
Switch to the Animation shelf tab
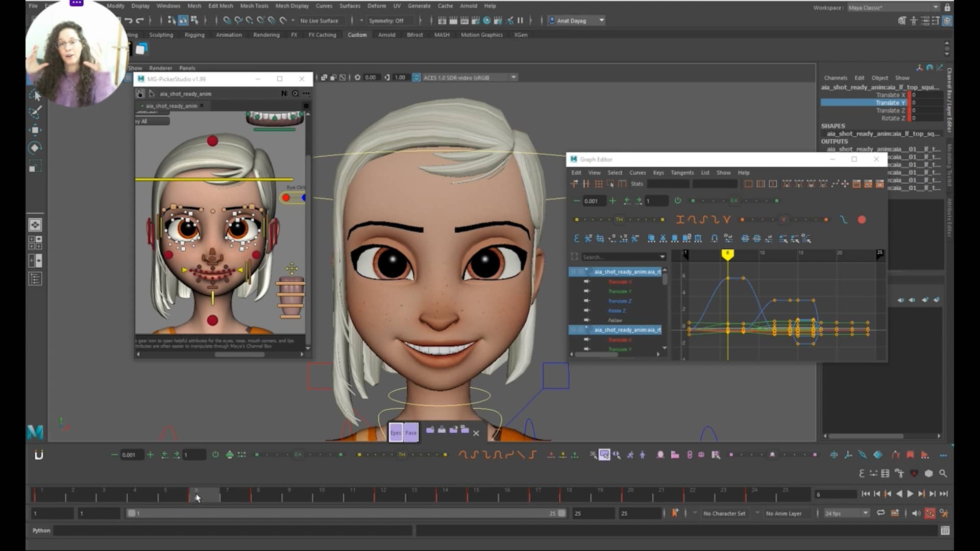coord(228,35)
